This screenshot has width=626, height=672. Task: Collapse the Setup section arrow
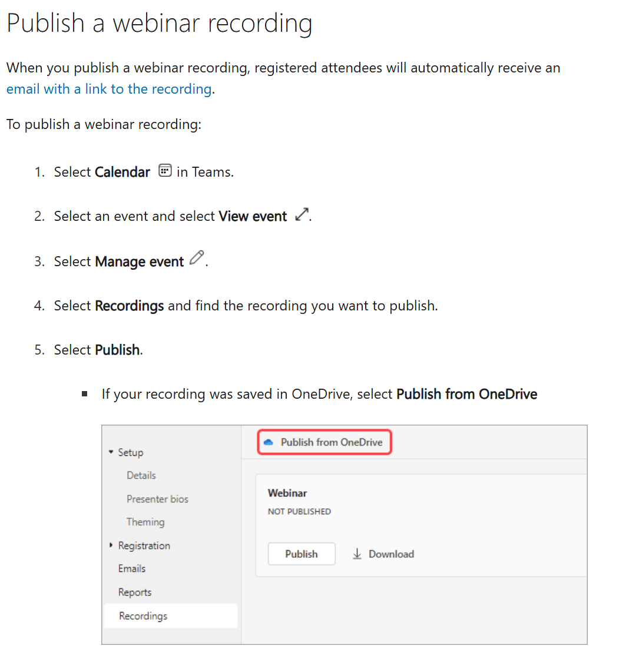coord(111,452)
